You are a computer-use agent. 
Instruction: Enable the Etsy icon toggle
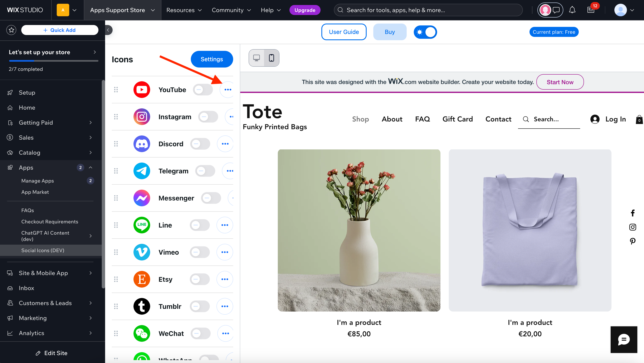[x=200, y=279]
